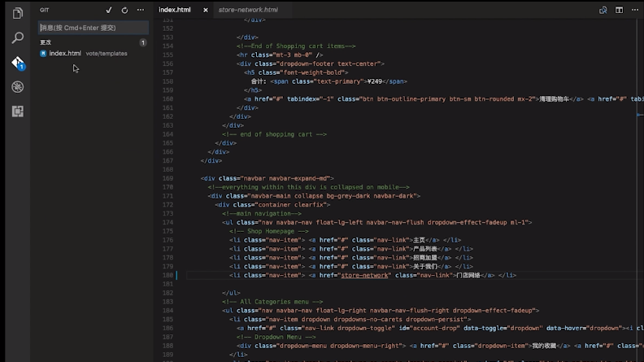Open the Search view icon

(x=17, y=37)
